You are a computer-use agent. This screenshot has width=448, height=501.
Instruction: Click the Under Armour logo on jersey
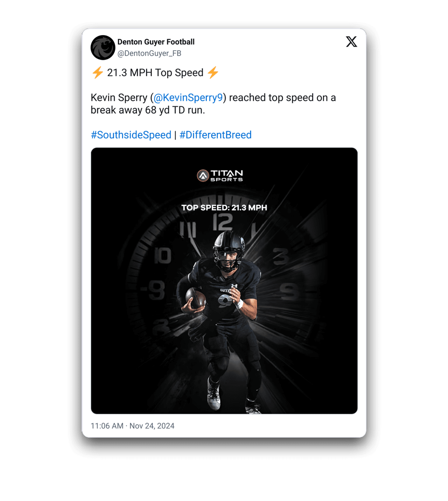[234, 287]
